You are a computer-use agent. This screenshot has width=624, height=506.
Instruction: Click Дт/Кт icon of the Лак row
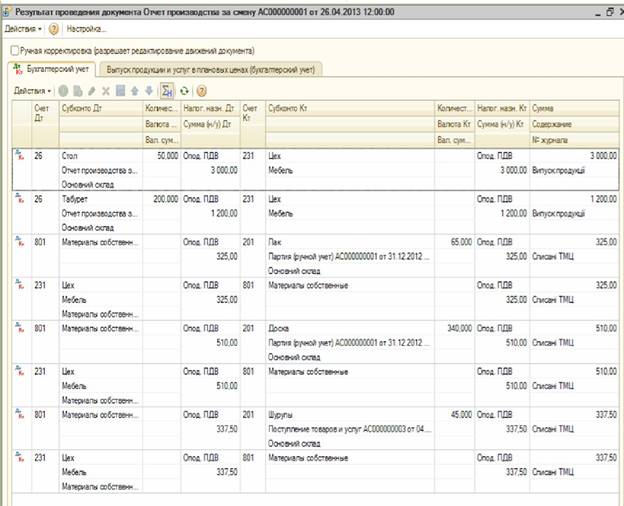click(19, 240)
